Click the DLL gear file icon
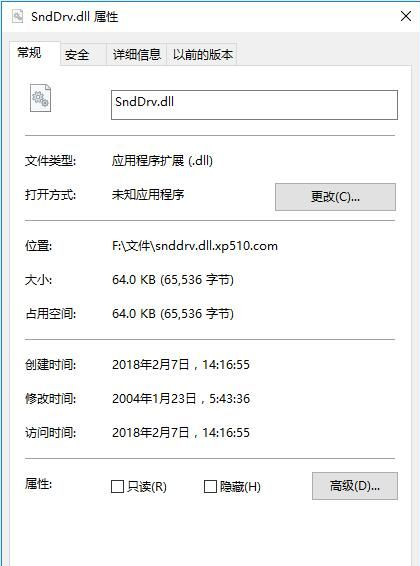 point(40,98)
